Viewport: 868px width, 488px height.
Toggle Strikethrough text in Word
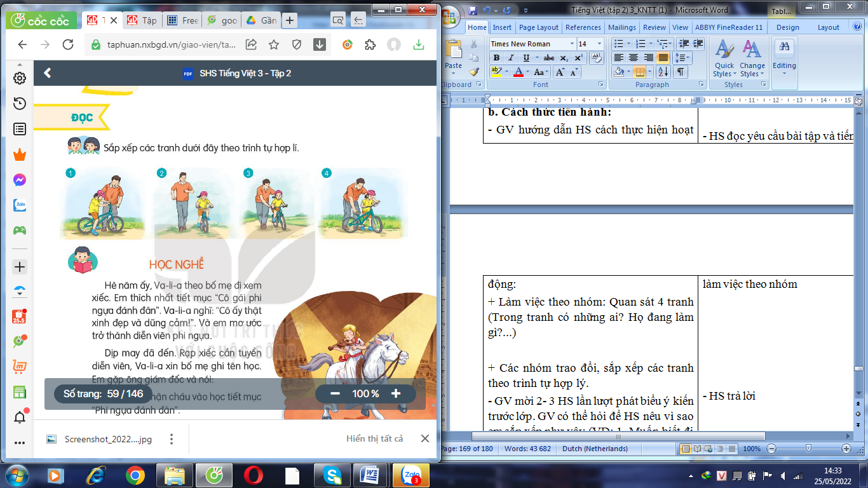(x=549, y=58)
